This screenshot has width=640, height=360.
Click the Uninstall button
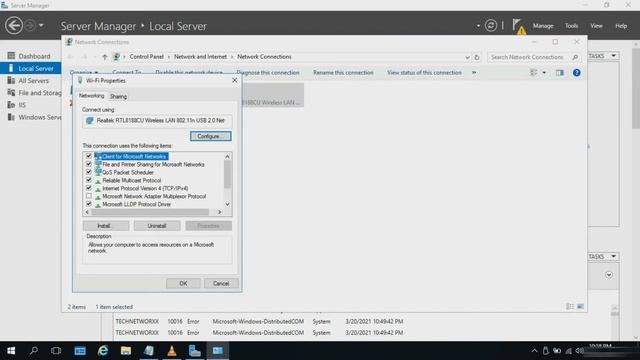coord(157,226)
